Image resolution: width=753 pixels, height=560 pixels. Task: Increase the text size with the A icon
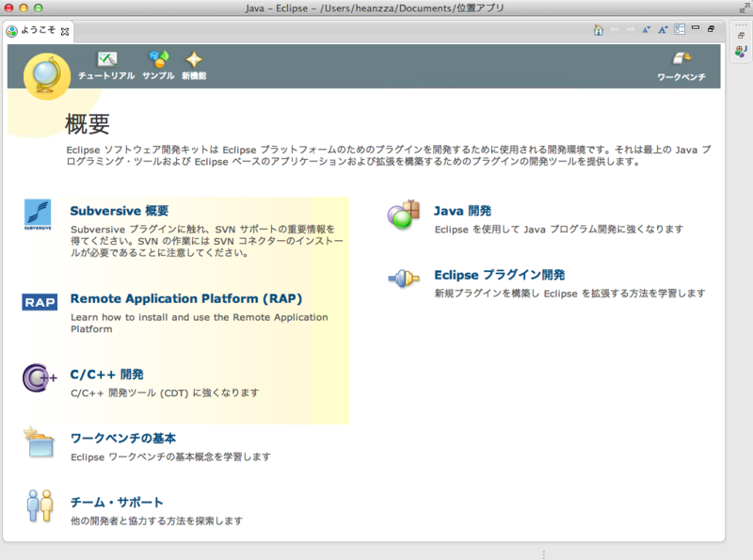pyautogui.click(x=663, y=30)
